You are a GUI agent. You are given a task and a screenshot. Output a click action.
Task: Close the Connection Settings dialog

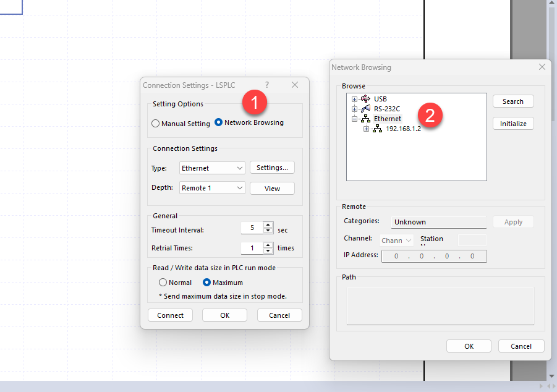pos(295,85)
